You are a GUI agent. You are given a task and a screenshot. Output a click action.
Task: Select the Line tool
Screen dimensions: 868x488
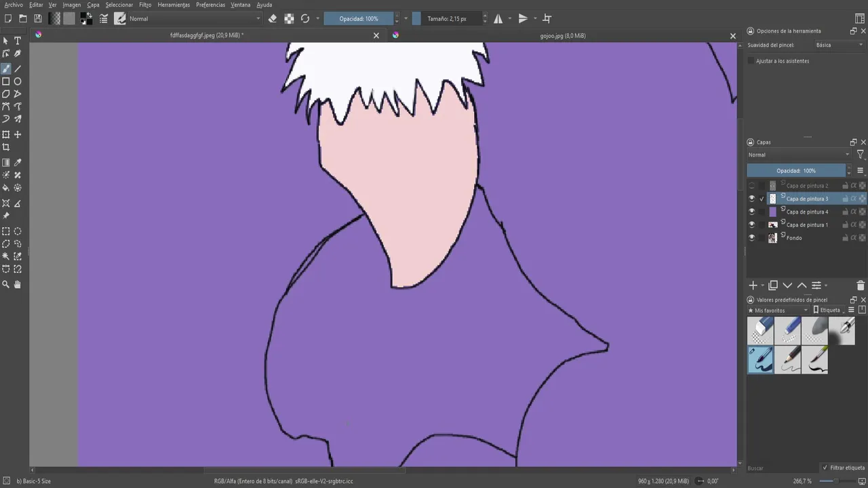[18, 68]
